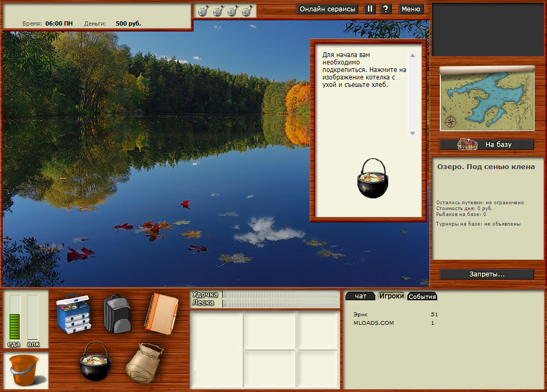This screenshot has height=392, width=547.
Task: Click the cooking pot in bottom panel
Action: click(95, 361)
